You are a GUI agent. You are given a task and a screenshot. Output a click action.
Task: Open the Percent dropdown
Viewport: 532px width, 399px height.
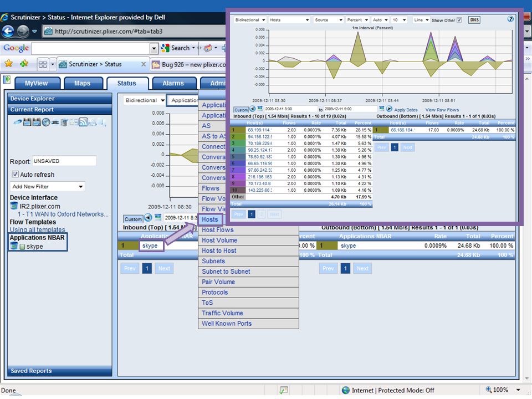click(x=357, y=20)
